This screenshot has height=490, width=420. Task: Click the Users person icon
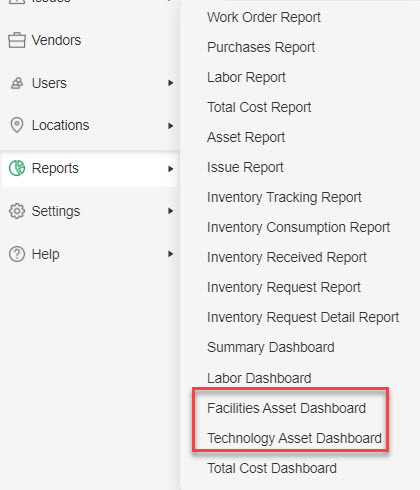click(17, 83)
